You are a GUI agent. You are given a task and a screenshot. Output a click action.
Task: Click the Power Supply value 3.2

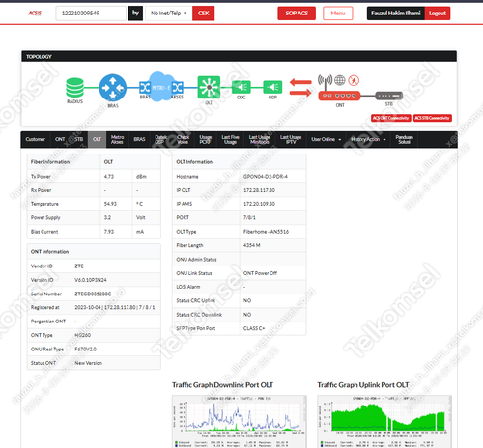coord(107,217)
